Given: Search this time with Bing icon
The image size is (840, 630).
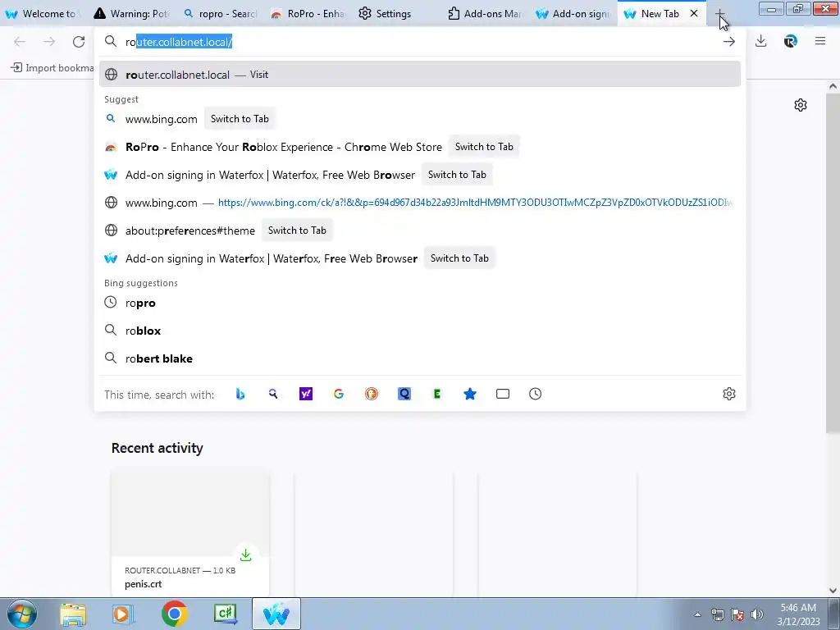Looking at the screenshot, I should click(x=240, y=395).
